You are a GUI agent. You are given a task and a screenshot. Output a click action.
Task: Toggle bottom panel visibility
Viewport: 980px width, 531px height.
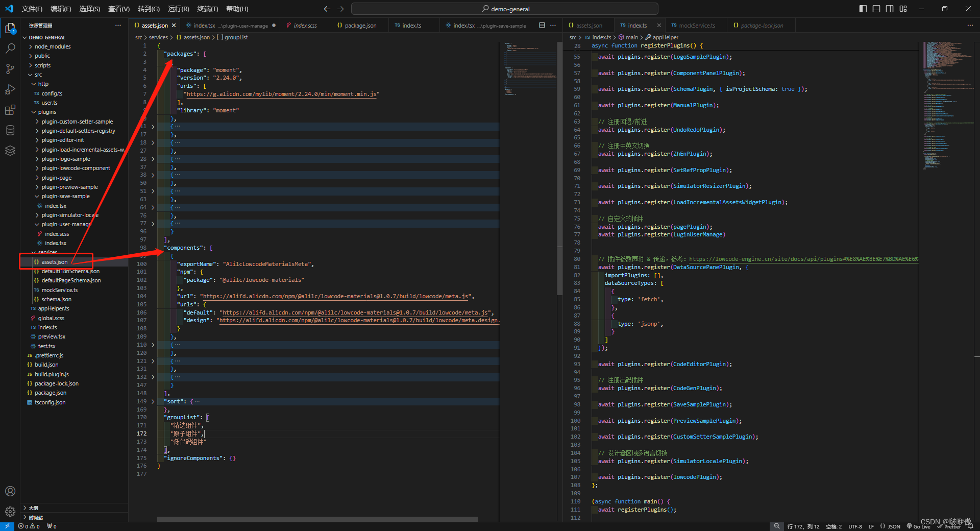876,9
